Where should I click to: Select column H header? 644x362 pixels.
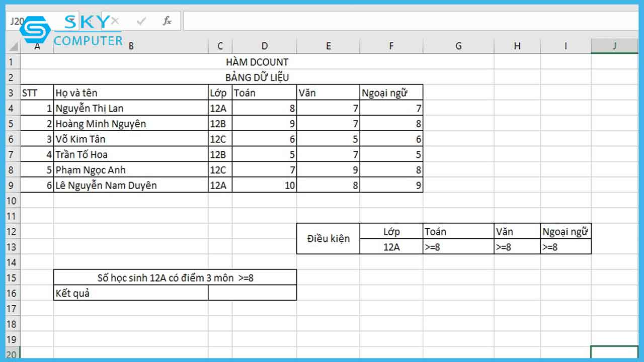[x=517, y=46]
